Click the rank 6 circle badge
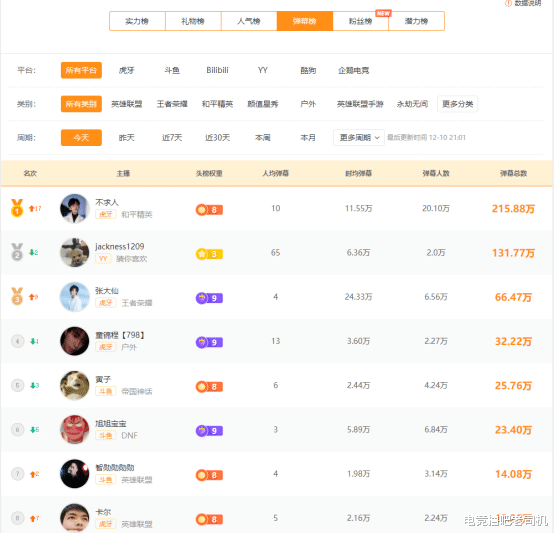554x534 pixels. 17,429
